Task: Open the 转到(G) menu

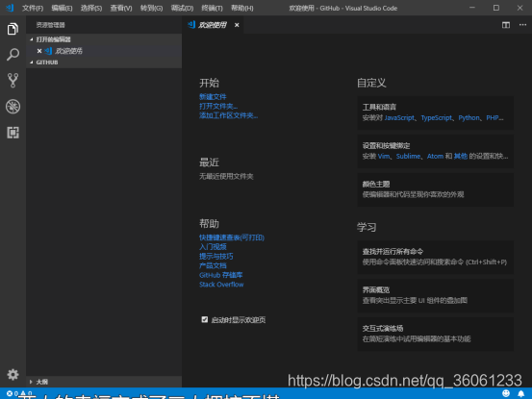Action: 151,8
